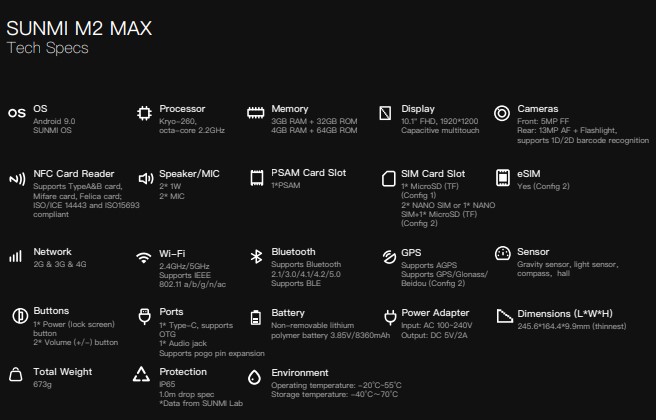Click the NFC Card Reader icon
The width and height of the screenshot is (656, 420).
17,179
